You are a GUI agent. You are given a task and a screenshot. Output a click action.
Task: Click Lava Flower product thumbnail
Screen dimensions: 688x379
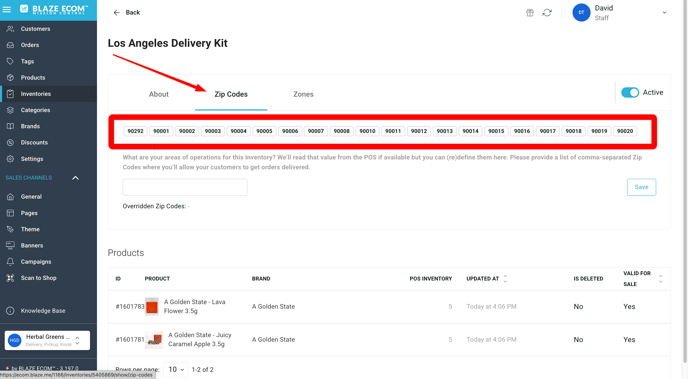point(152,307)
